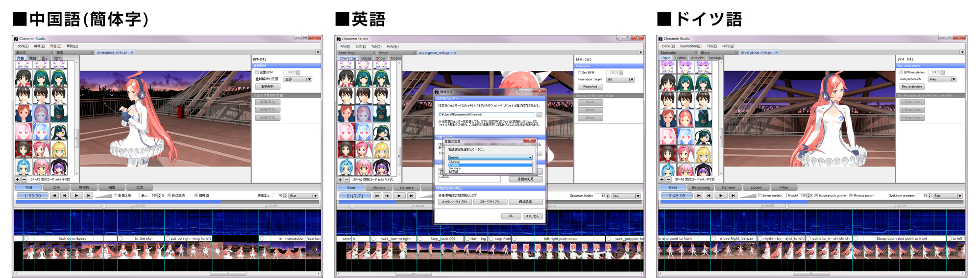The width and height of the screenshot is (980, 278).
Task: Step back one frame in the German window
Action: 709,196
